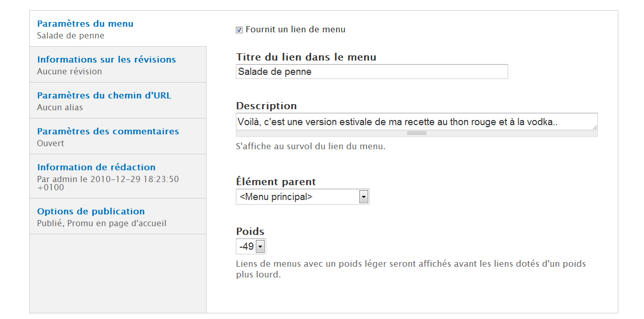Click the 'Titre du lien dans le menu' label
Screen dimensions: 644x319
(x=306, y=57)
